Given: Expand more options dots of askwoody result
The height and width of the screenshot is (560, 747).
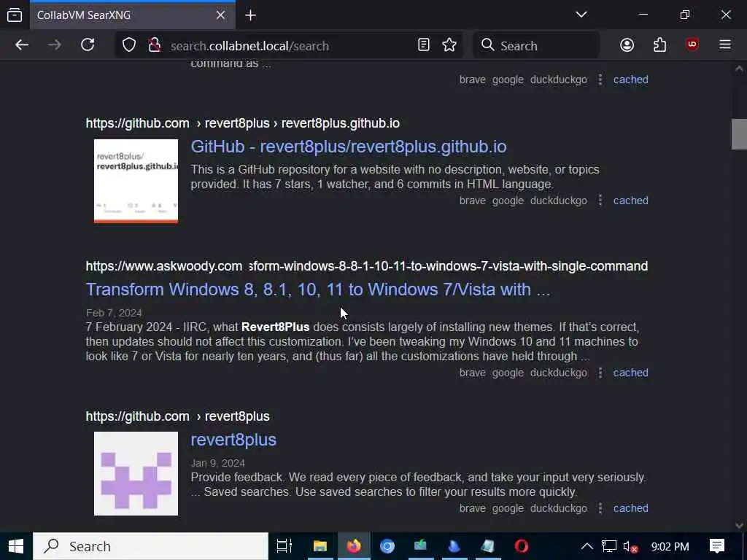Looking at the screenshot, I should pyautogui.click(x=600, y=373).
